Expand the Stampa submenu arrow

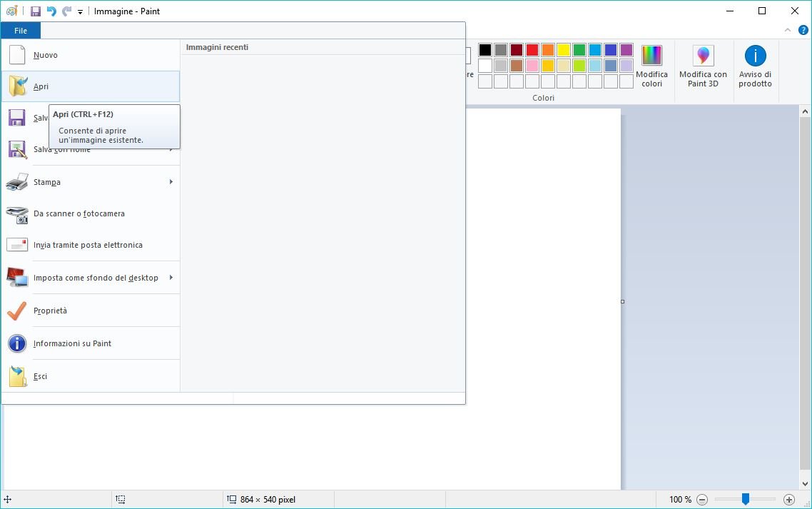(x=171, y=182)
